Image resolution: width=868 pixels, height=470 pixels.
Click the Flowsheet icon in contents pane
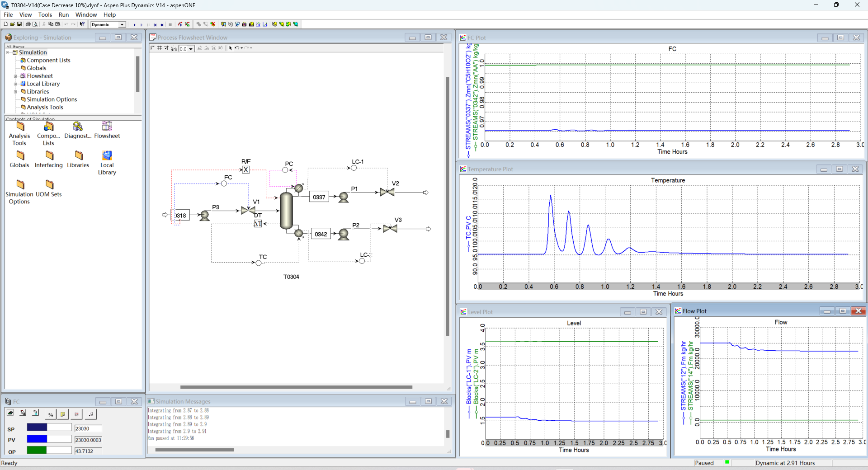(x=107, y=126)
